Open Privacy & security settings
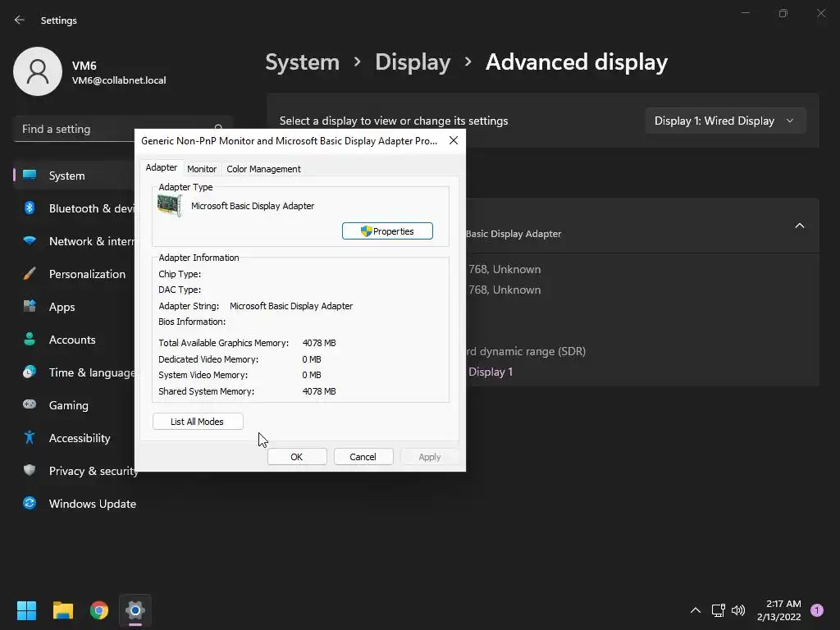The height and width of the screenshot is (630, 840). coord(74,470)
